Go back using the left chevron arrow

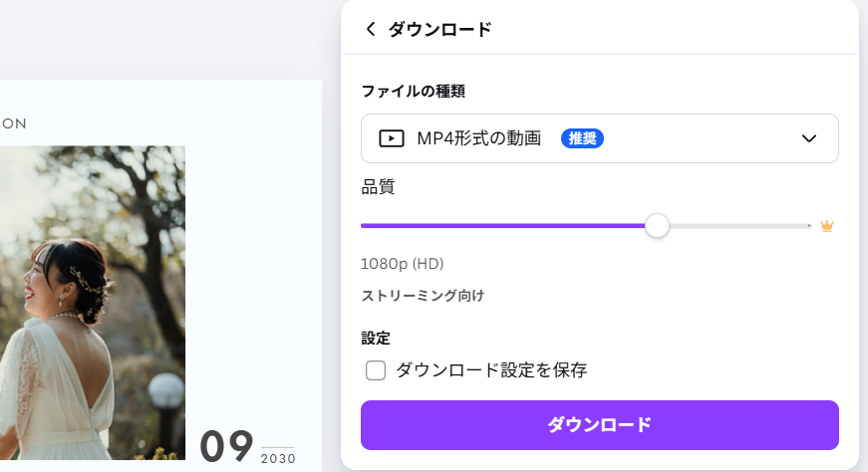click(x=371, y=30)
